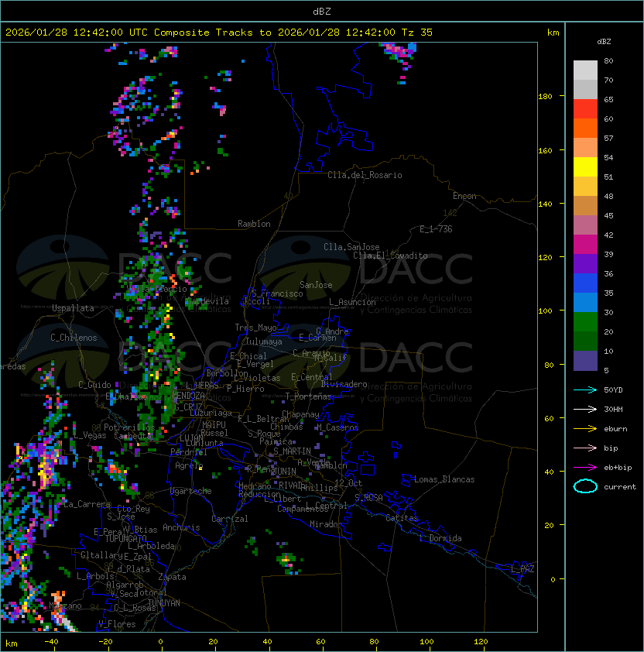Click the 'Zapata' place label
Image resolution: width=644 pixels, height=652 pixels.
tap(172, 577)
